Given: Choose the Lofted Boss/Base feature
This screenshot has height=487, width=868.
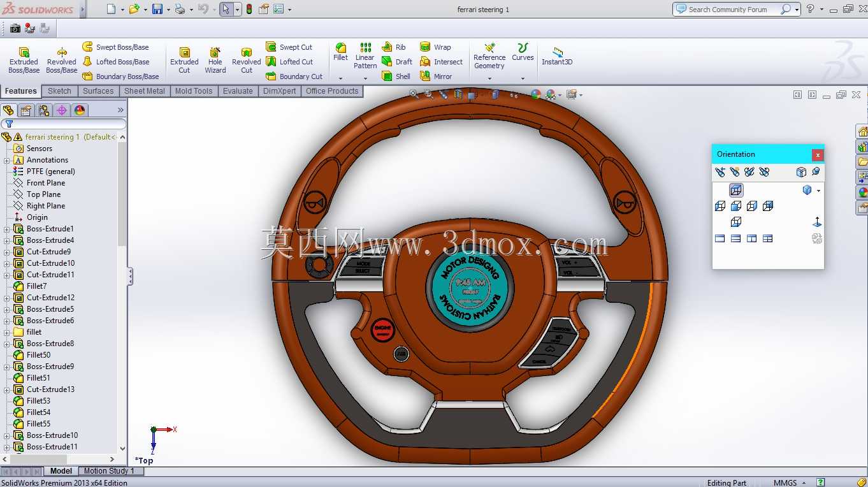Looking at the screenshot, I should click(x=116, y=62).
